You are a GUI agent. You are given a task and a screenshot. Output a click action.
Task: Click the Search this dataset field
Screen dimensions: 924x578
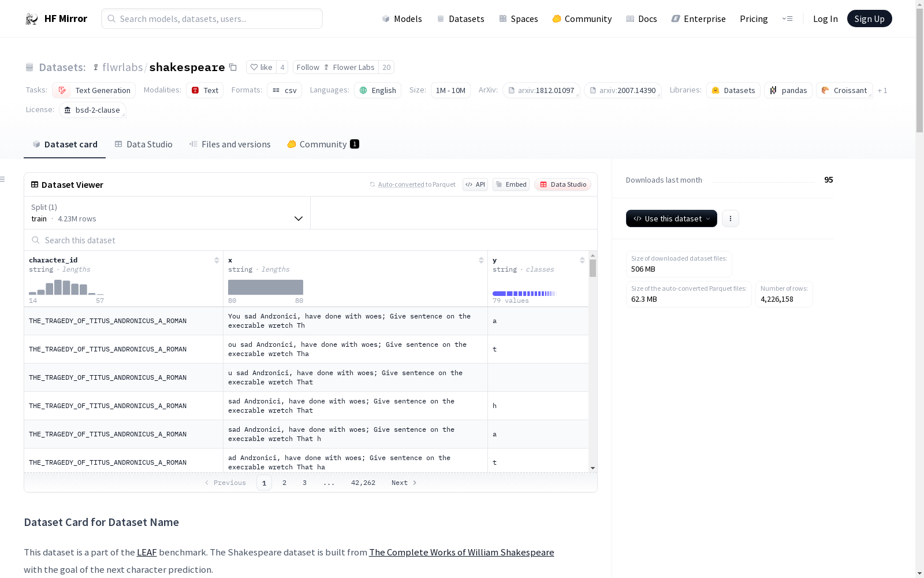[311, 240]
